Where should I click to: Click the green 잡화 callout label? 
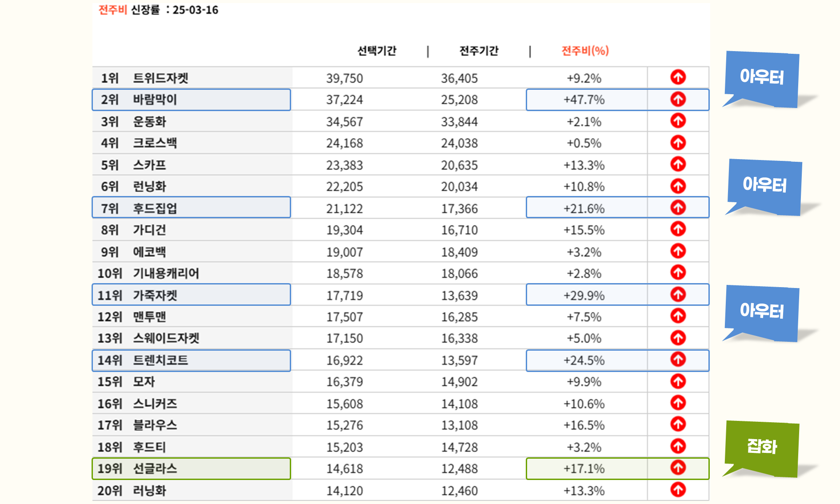[x=762, y=447]
